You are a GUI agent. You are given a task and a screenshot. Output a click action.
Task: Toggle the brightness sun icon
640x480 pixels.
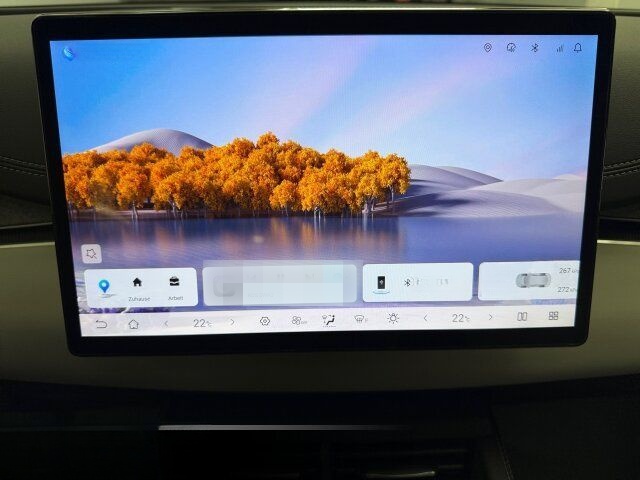[x=393, y=319]
